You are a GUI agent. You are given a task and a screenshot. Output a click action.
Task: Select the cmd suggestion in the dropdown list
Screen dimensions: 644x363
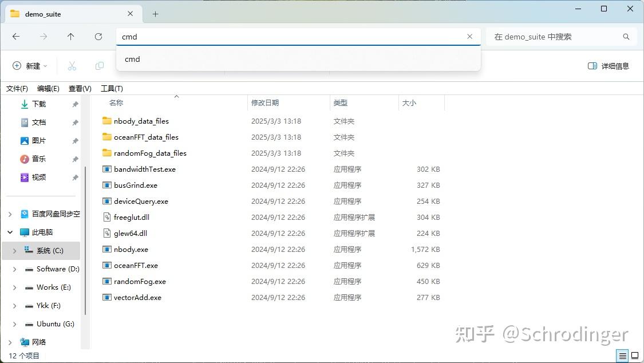click(132, 59)
